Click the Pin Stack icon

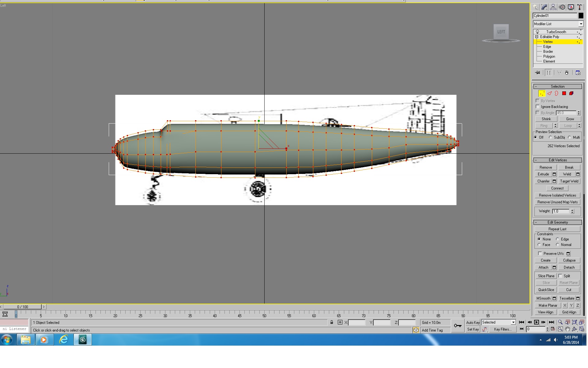(x=537, y=73)
